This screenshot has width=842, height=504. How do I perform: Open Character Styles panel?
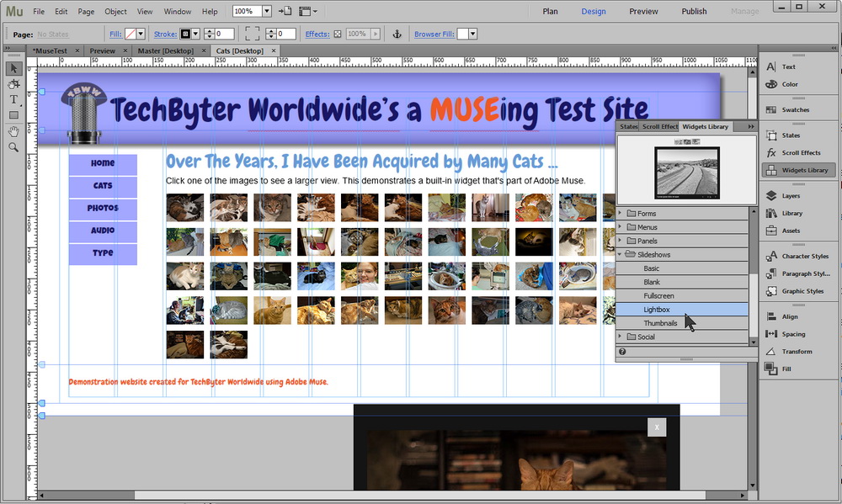click(798, 256)
